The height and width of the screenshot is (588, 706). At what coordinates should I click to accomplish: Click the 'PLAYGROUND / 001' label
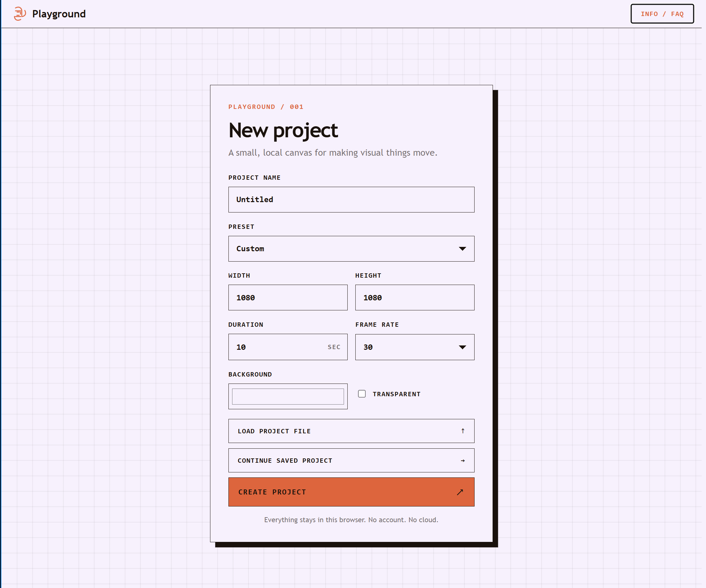266,107
